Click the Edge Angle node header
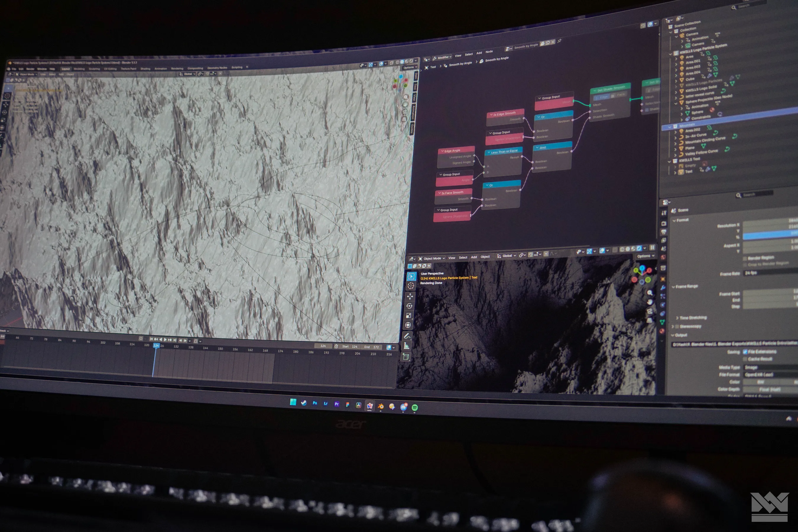 pos(456,150)
